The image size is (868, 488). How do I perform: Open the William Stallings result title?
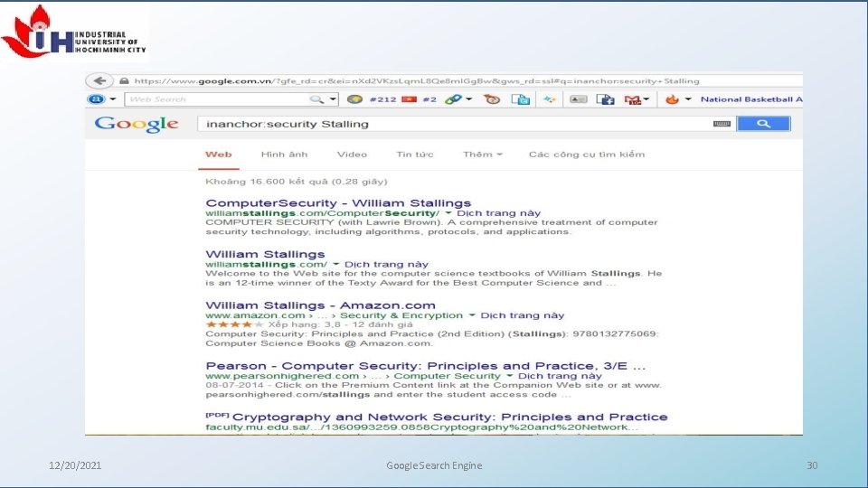click(265, 254)
